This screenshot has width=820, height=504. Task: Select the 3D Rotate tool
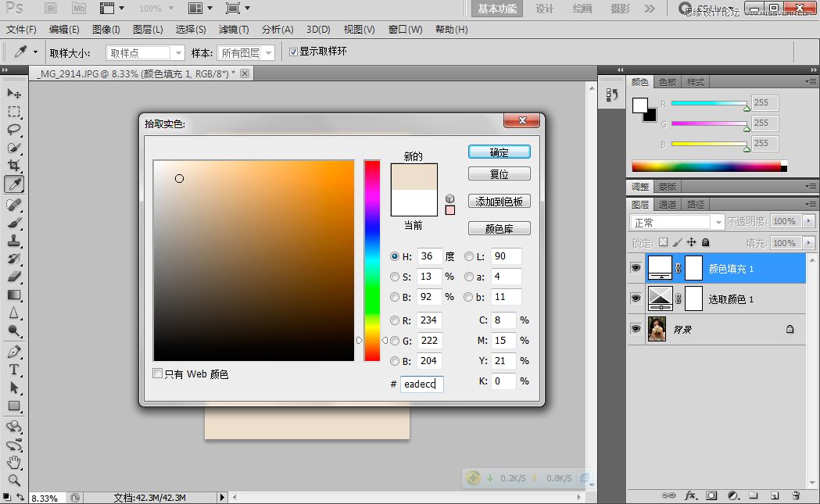pyautogui.click(x=14, y=427)
